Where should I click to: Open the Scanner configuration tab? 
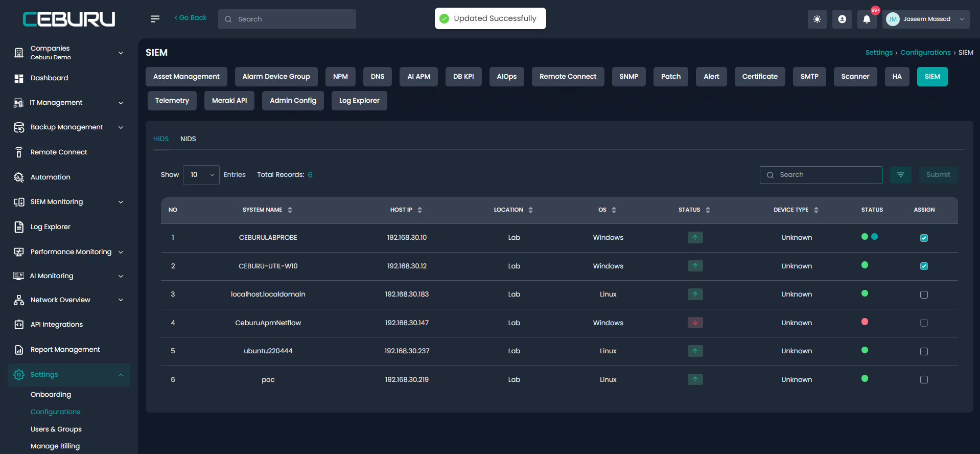(x=855, y=77)
